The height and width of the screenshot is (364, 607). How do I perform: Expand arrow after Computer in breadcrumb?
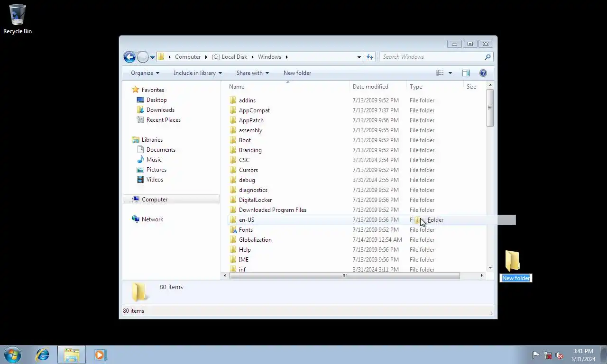(x=206, y=57)
